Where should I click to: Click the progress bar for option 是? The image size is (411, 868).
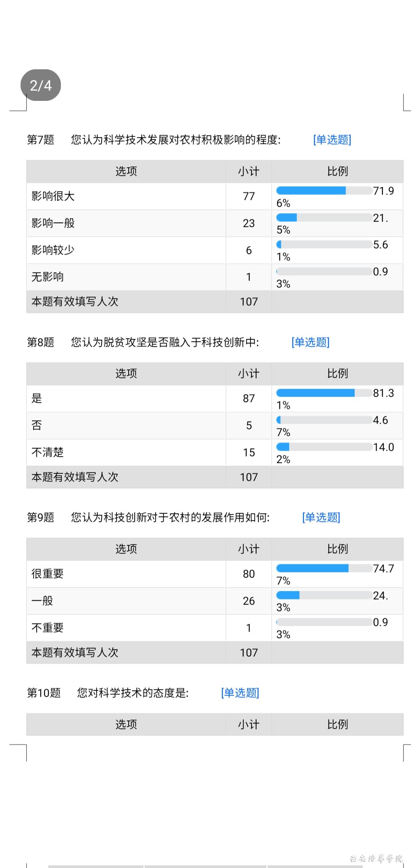coord(324,393)
